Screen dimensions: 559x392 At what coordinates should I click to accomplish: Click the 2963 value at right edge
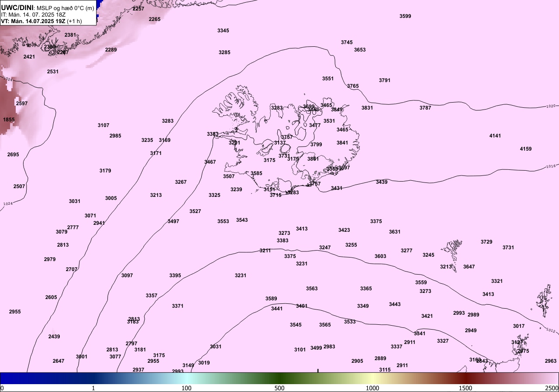pos(551,361)
